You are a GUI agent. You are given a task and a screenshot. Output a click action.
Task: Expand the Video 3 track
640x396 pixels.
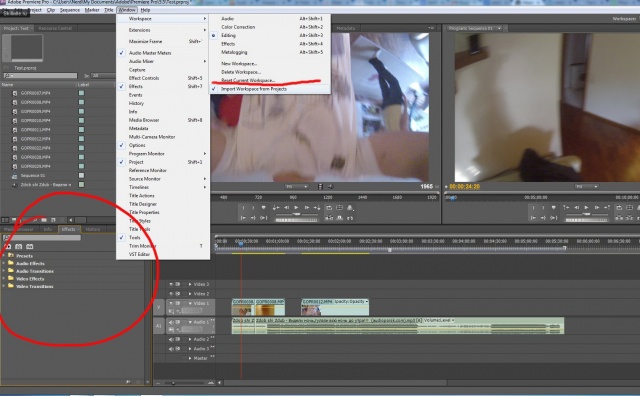coord(190,284)
